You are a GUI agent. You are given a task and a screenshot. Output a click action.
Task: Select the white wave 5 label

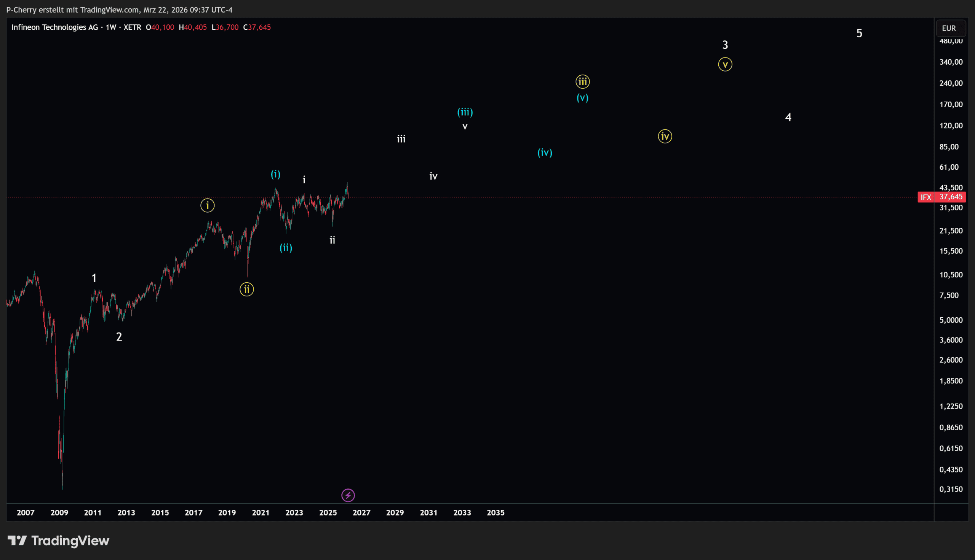point(859,33)
